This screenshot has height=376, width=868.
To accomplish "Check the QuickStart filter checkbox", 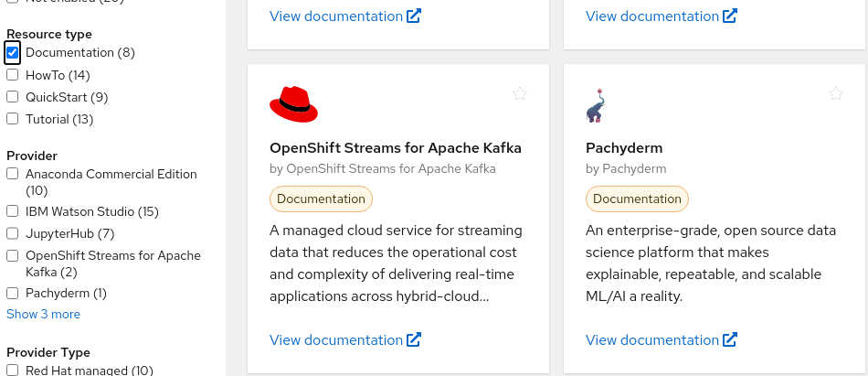I will 13,97.
